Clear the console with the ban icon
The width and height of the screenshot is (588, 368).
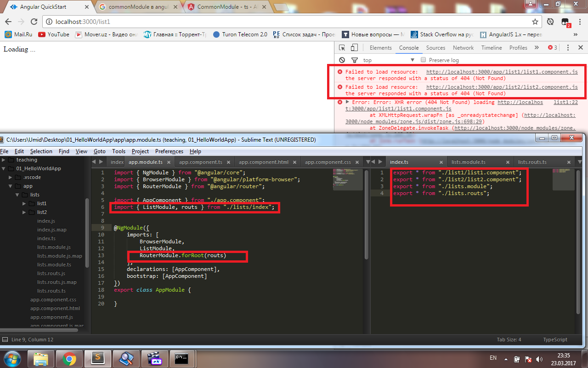(x=342, y=60)
